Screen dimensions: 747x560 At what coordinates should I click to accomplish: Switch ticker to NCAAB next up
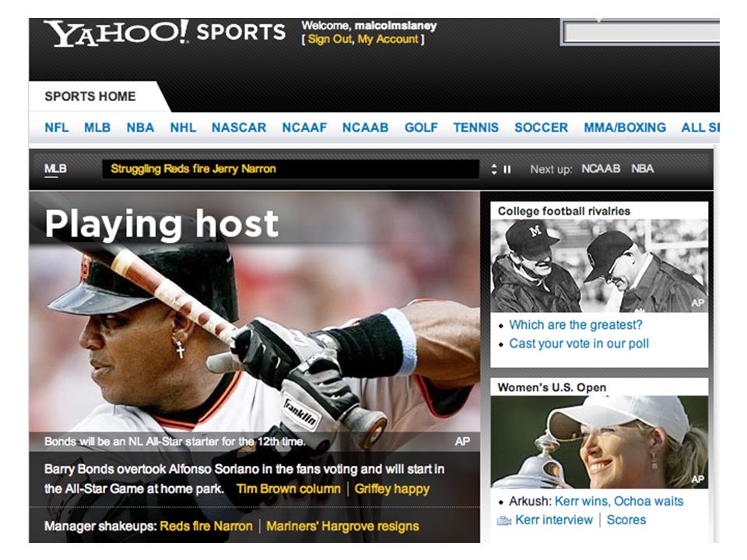601,169
